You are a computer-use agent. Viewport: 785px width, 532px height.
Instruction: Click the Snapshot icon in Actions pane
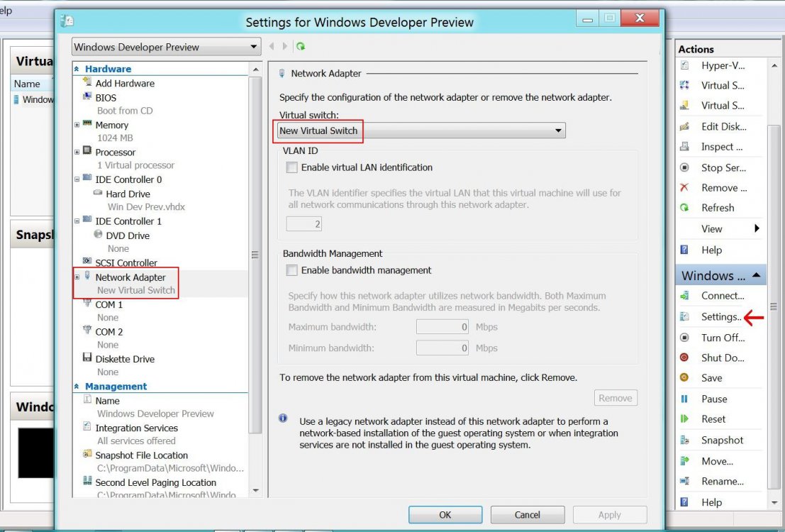(684, 440)
